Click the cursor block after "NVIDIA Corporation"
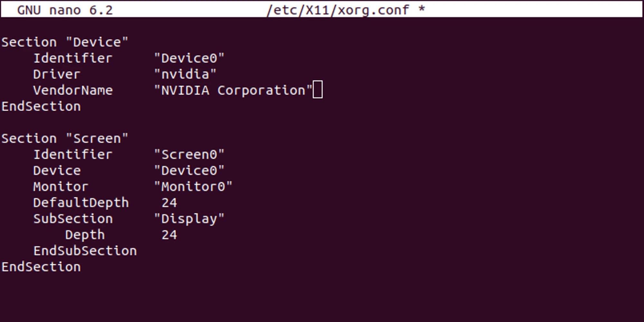 click(317, 90)
